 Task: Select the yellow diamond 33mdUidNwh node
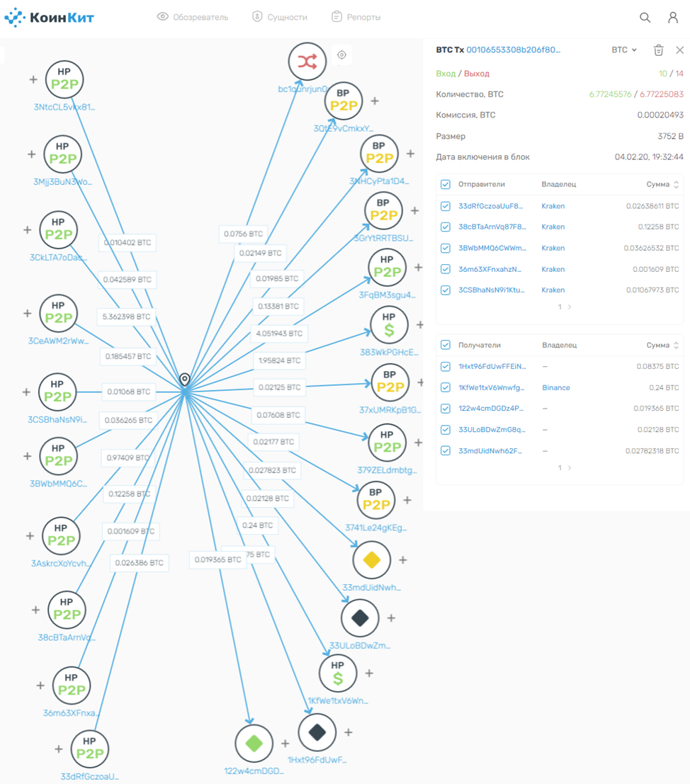(371, 560)
